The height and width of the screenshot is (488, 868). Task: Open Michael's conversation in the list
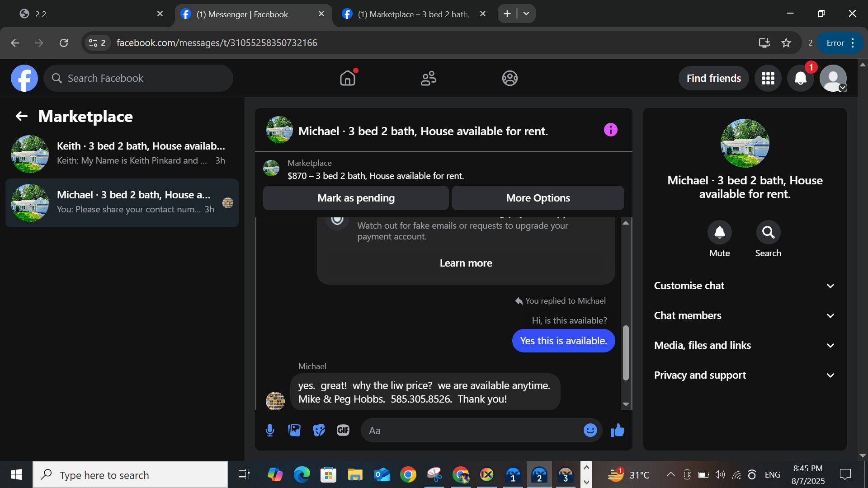[x=122, y=202]
